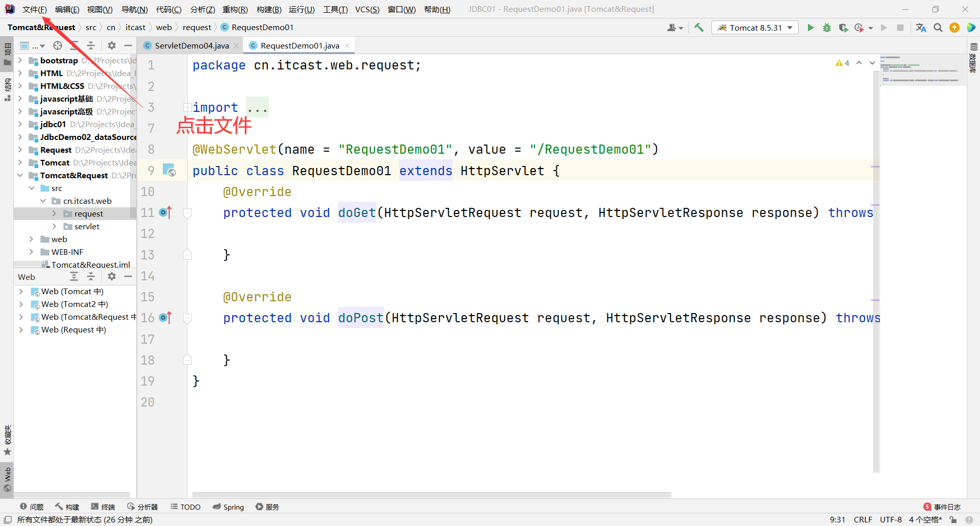Build the project with the green hammer icon
The width and height of the screenshot is (980, 526).
pyautogui.click(x=699, y=28)
